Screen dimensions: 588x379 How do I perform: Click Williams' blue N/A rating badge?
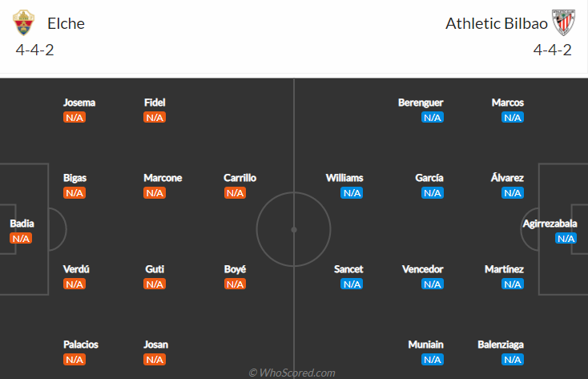pyautogui.click(x=352, y=192)
